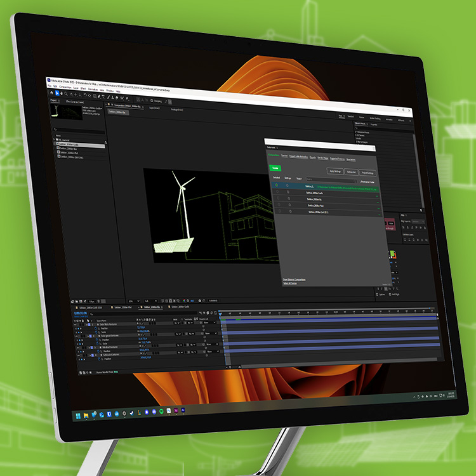Switch to the Preview tab in Bodymovin
The width and height of the screenshot is (476, 476).
[285, 155]
